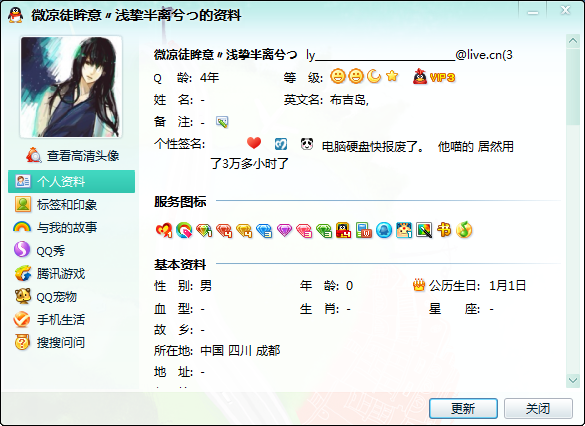
Task: Open 搜搜问问 section
Action: coord(49,342)
